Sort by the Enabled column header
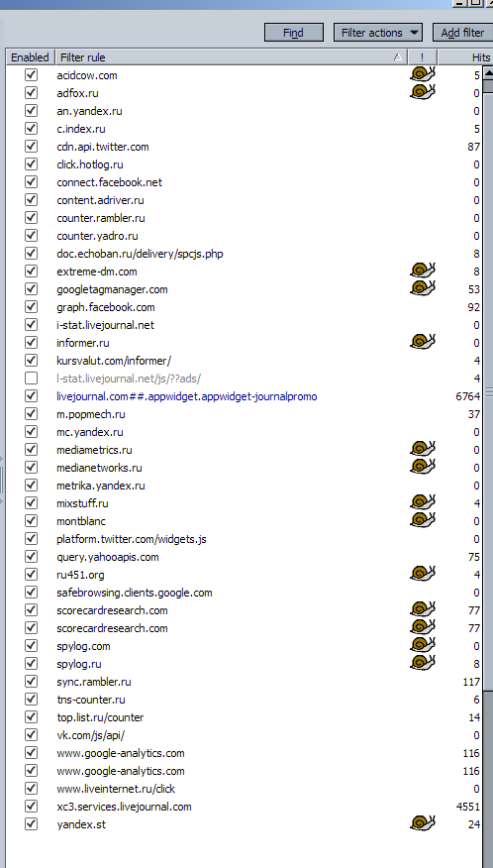 pyautogui.click(x=30, y=57)
